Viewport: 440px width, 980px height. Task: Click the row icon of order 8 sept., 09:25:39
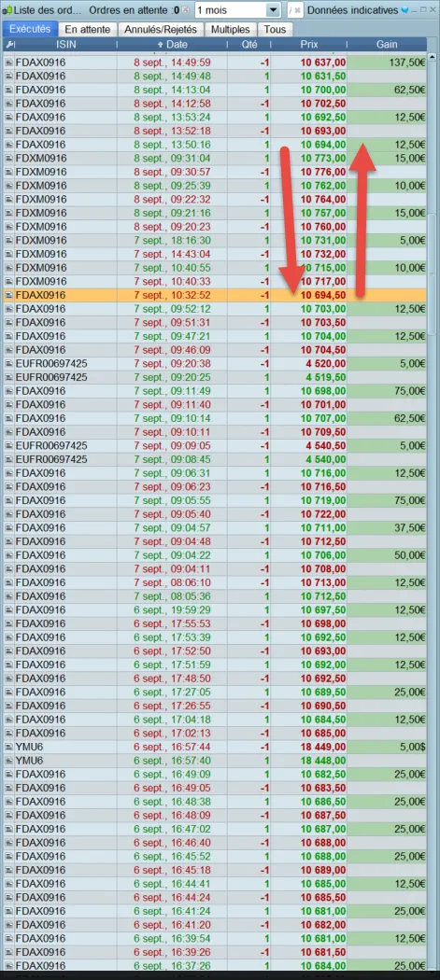pyautogui.click(x=8, y=186)
